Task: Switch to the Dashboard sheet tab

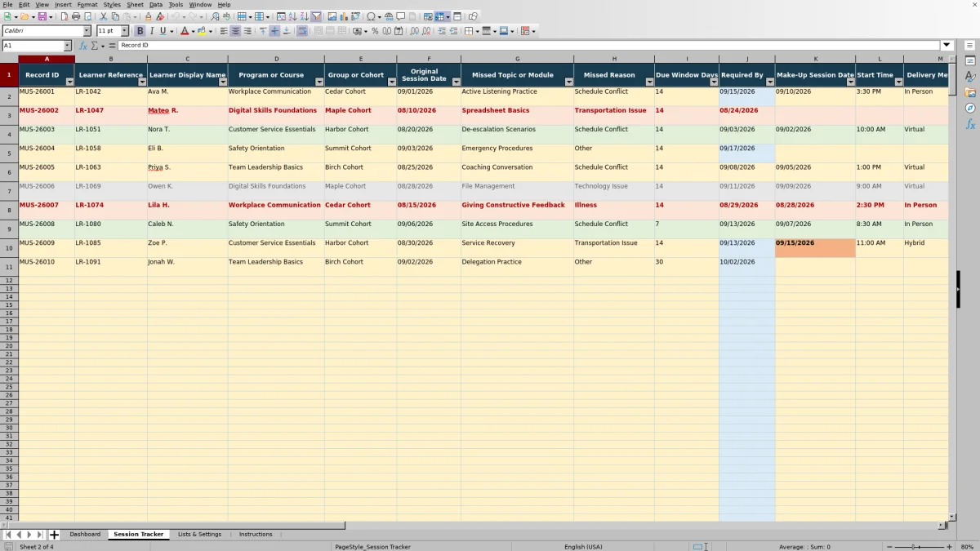Action: 85,535
